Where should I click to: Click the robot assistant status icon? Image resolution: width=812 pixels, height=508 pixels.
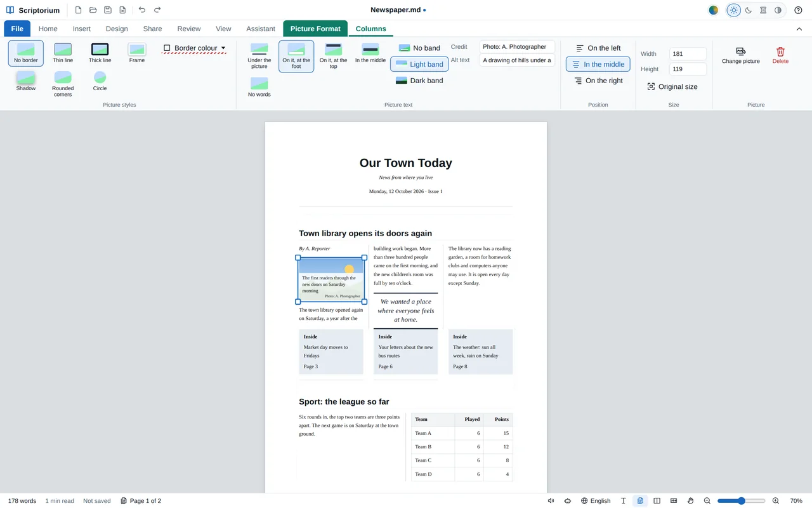tap(567, 501)
